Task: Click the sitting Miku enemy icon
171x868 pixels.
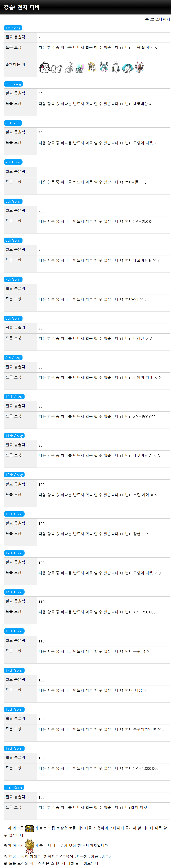Action: click(x=127, y=68)
